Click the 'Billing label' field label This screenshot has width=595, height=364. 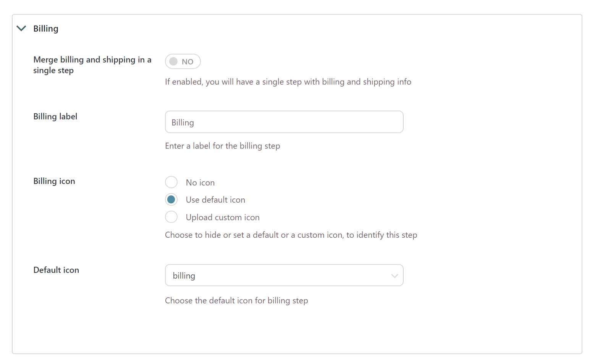[x=55, y=116]
